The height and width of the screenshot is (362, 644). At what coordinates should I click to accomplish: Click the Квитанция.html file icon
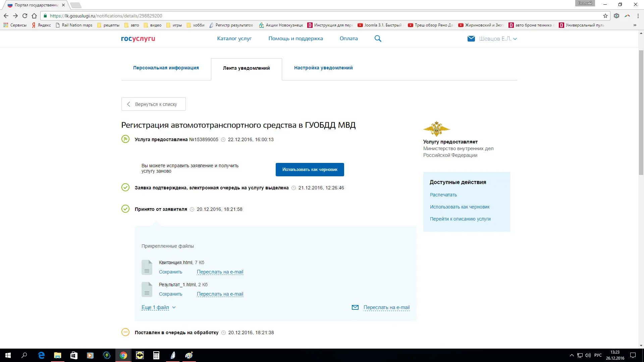coord(147,267)
